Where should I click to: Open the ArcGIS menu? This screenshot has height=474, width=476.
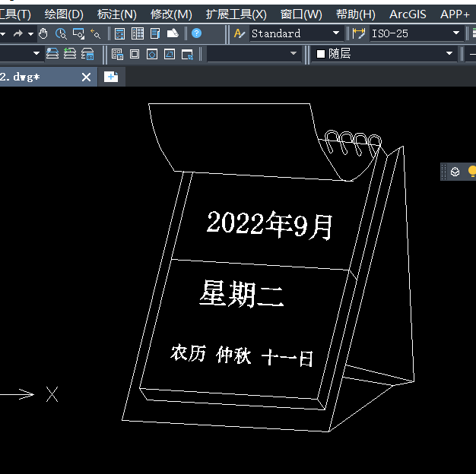click(x=408, y=14)
